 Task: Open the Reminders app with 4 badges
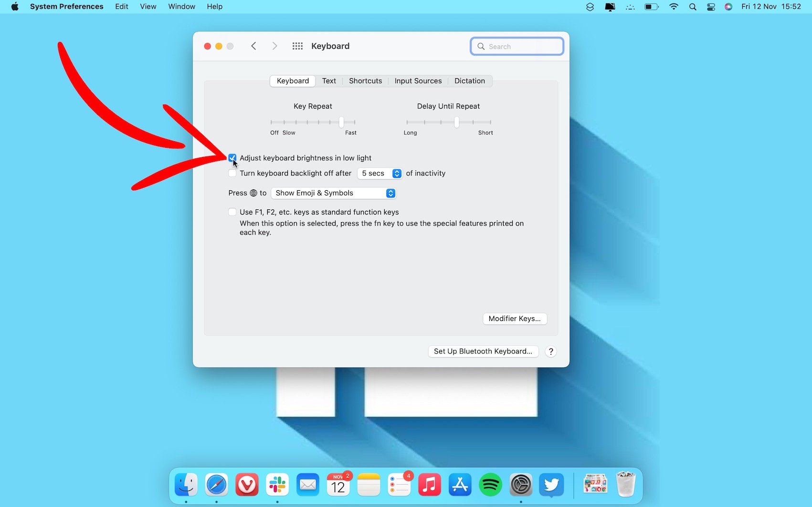pyautogui.click(x=399, y=484)
